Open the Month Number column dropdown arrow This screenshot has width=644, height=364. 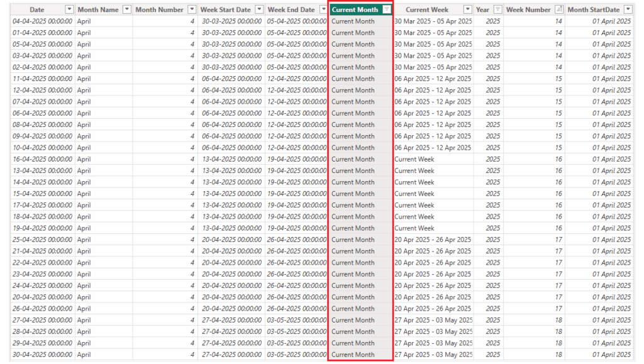coord(192,9)
